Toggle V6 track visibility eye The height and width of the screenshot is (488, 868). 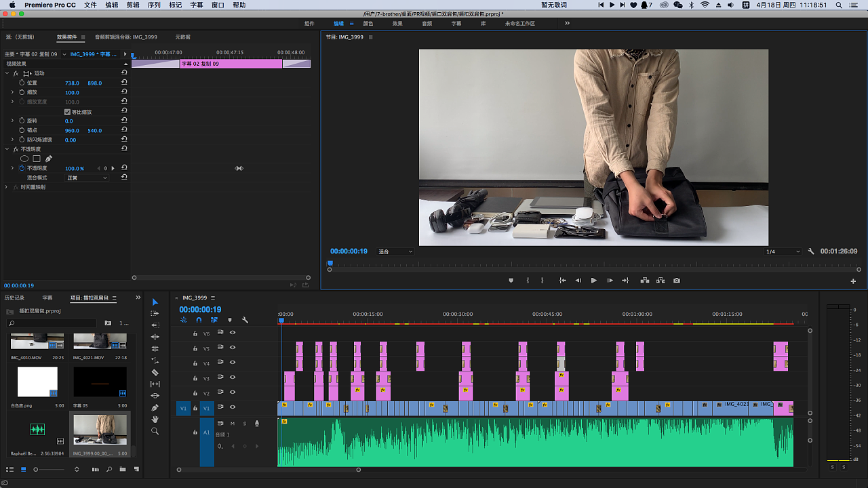click(x=233, y=333)
